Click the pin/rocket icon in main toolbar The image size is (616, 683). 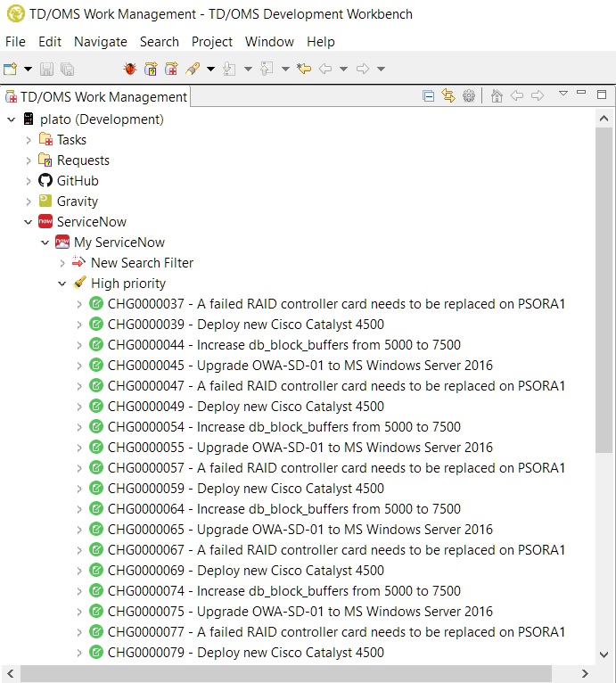pos(193,69)
